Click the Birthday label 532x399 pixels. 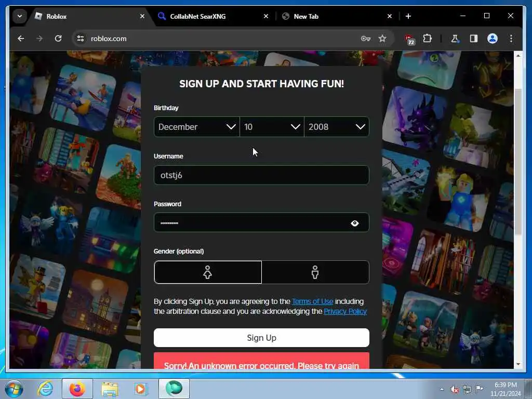(166, 108)
